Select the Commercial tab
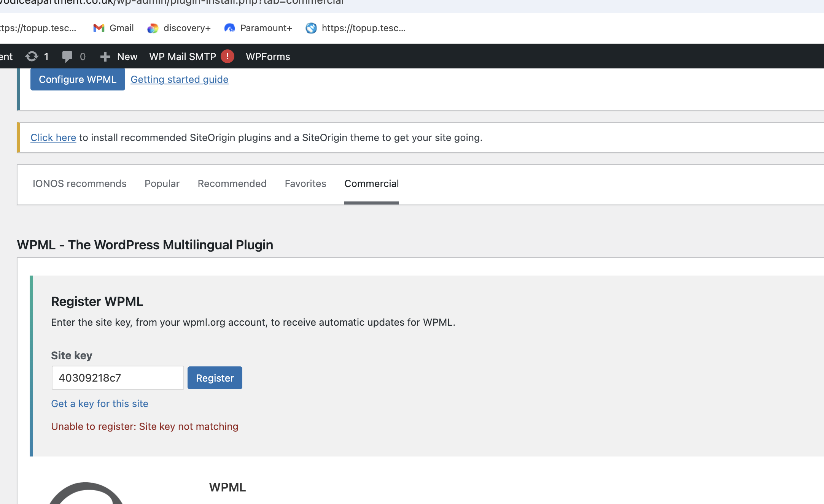Image resolution: width=824 pixels, height=504 pixels. coord(372,184)
